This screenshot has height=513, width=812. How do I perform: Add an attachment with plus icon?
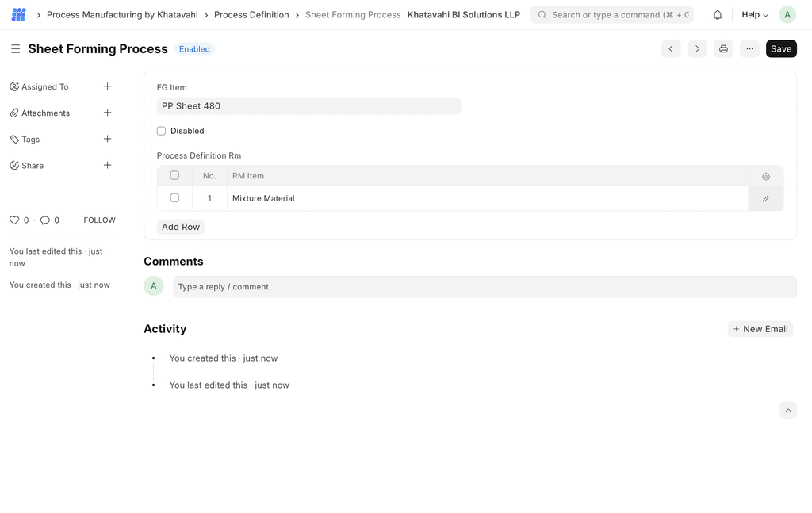[x=108, y=113]
